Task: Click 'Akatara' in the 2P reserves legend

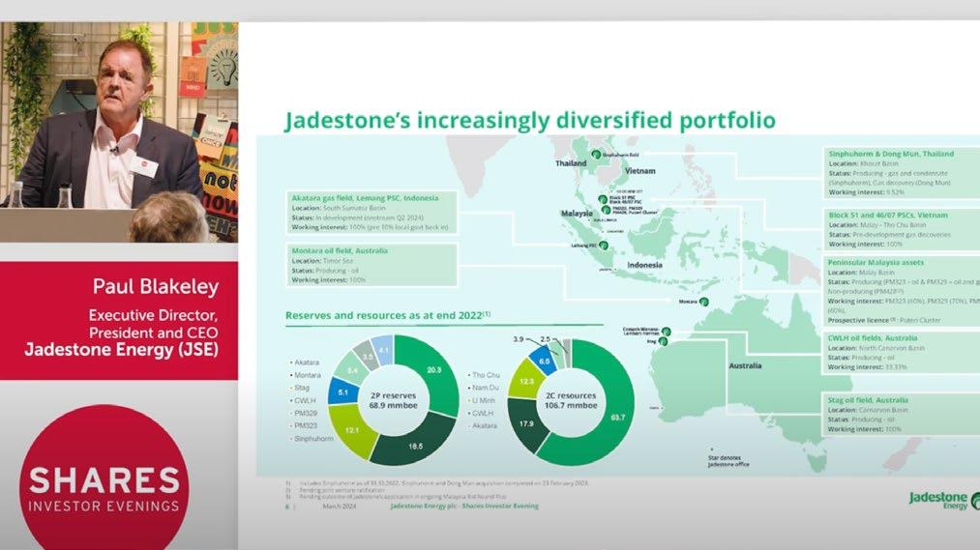Action: [x=307, y=362]
